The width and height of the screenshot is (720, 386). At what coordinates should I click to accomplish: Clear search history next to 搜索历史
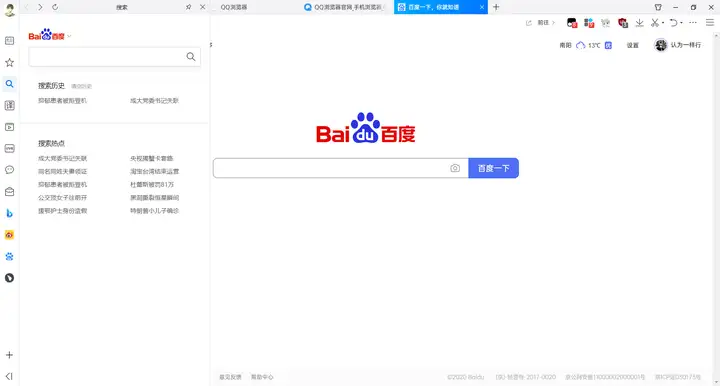[x=81, y=86]
